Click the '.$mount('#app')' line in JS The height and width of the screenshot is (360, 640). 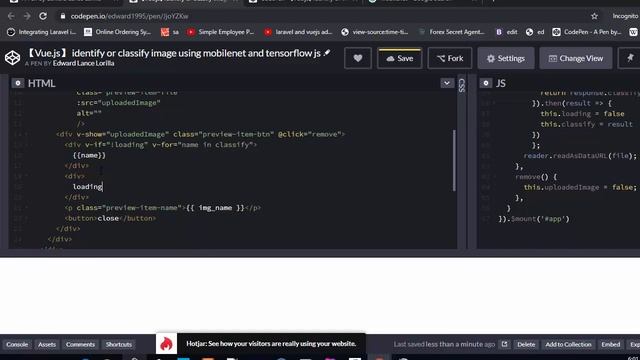click(x=533, y=219)
